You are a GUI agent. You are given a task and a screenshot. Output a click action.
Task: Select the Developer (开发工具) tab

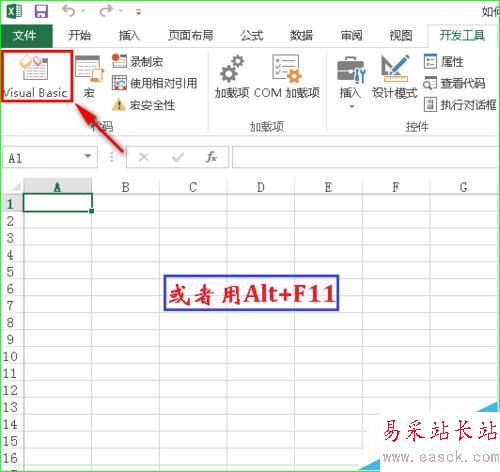462,35
